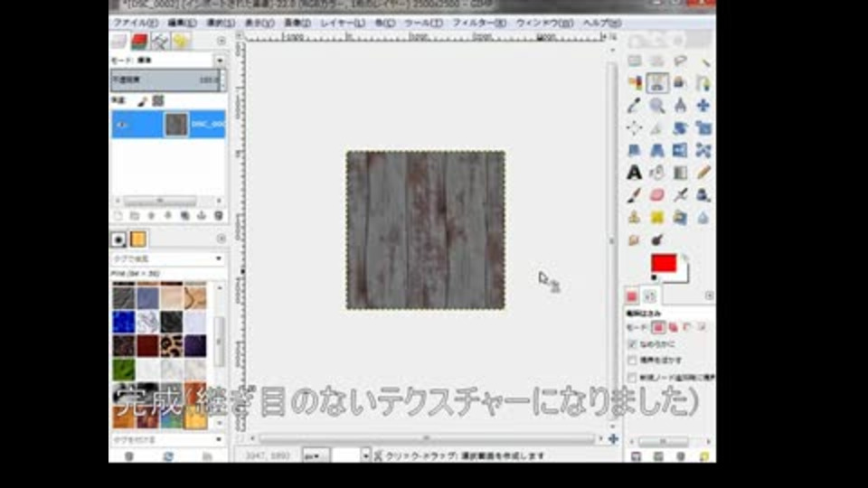This screenshot has width=868, height=488.
Task: Open the フィルター (Filters) menu
Action: (479, 23)
